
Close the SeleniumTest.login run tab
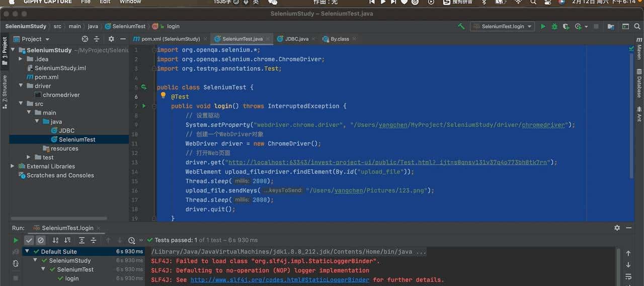click(98, 228)
